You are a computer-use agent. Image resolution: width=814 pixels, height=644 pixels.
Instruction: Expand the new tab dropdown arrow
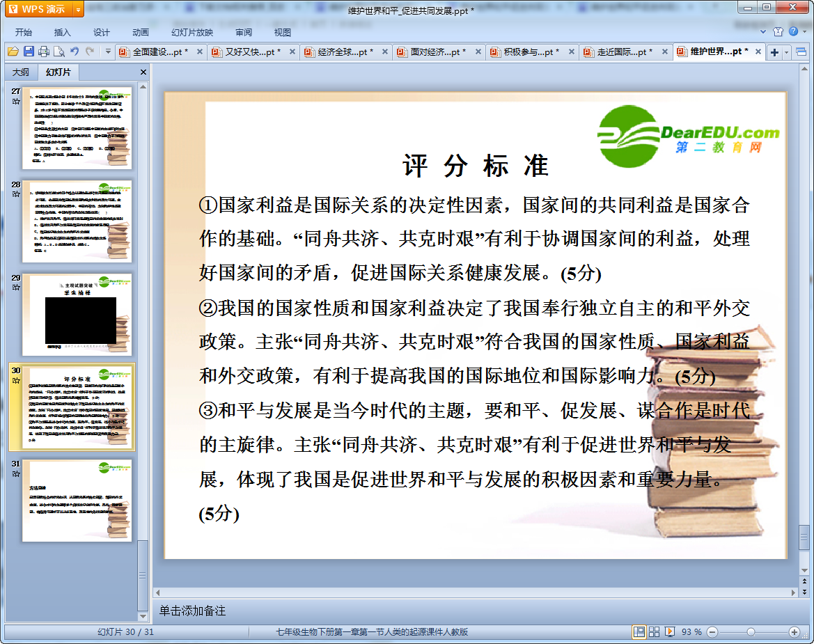pos(786,52)
